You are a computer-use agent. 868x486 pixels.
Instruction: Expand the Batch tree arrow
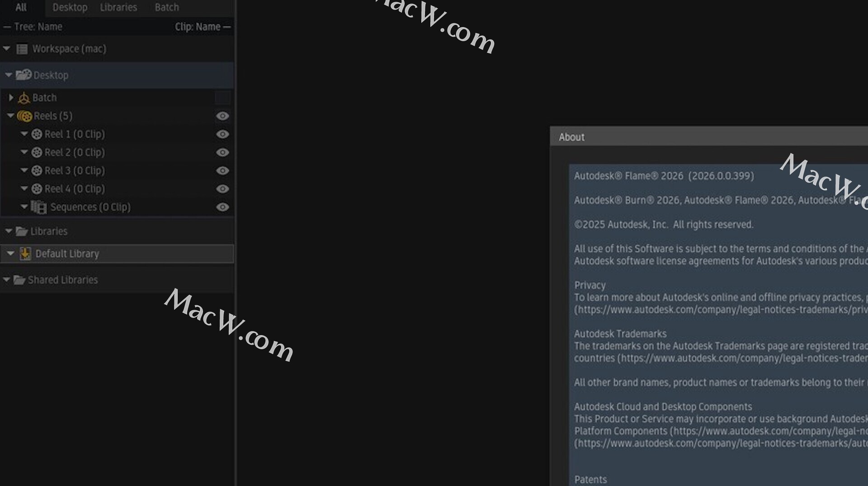click(11, 98)
